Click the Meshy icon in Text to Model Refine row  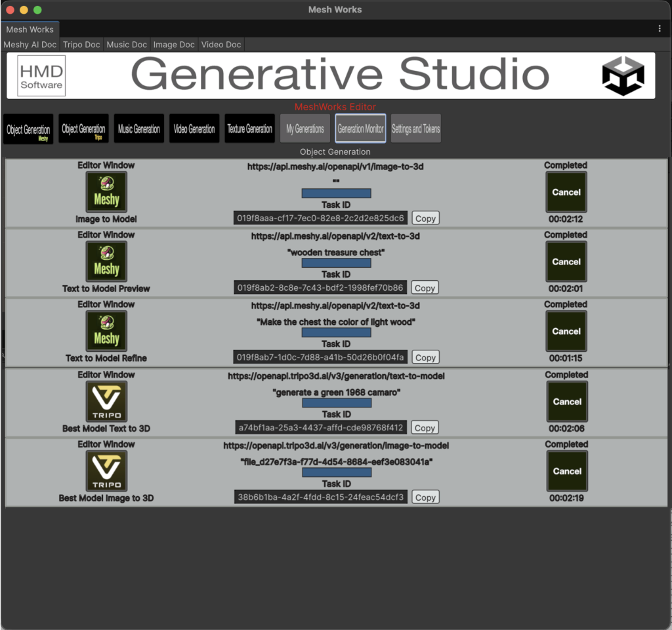pos(106,331)
